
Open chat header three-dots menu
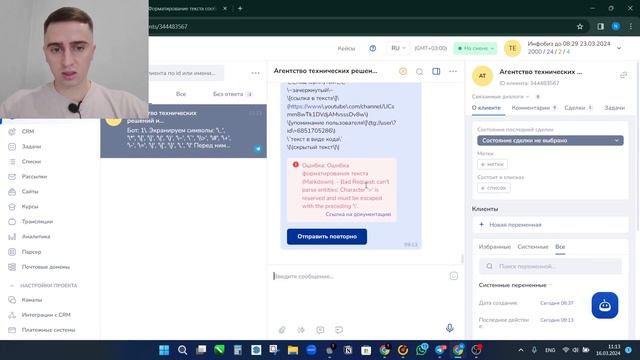pos(453,71)
